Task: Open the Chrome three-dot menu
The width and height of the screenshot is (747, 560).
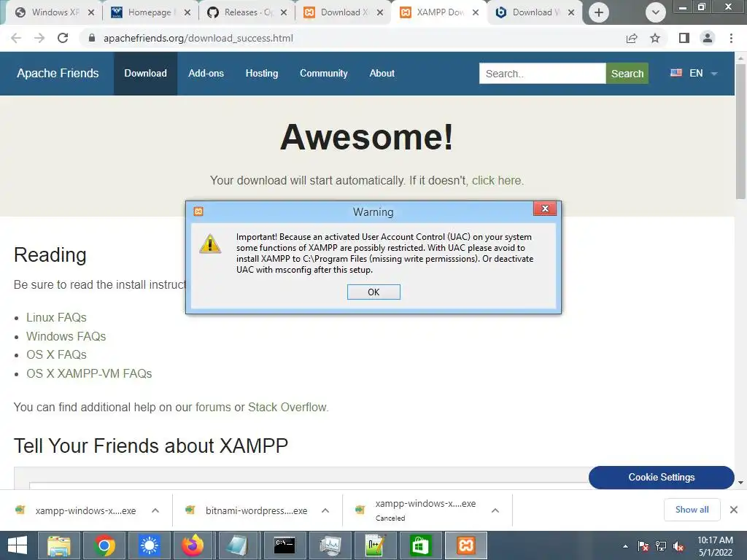Action: (x=731, y=38)
